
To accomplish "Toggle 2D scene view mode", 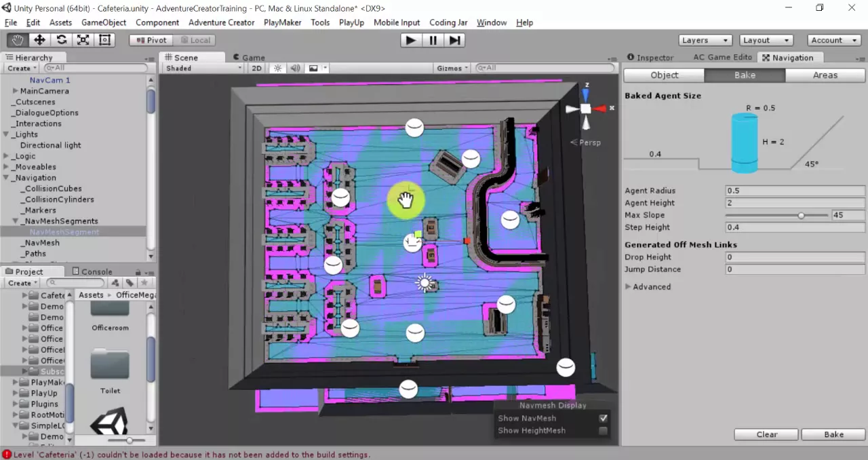I will 256,68.
